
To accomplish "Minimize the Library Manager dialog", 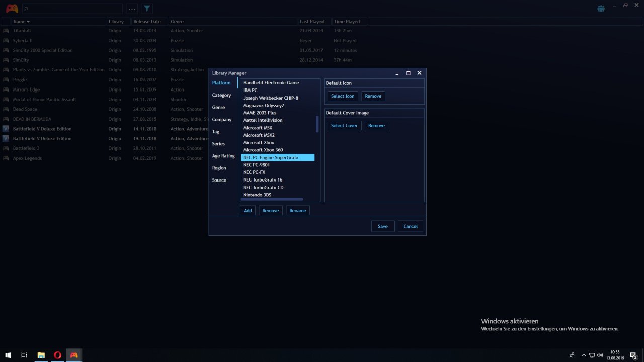I will (397, 73).
